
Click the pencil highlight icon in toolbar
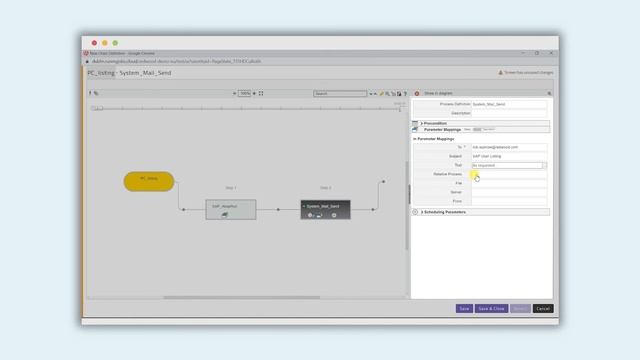click(382, 94)
